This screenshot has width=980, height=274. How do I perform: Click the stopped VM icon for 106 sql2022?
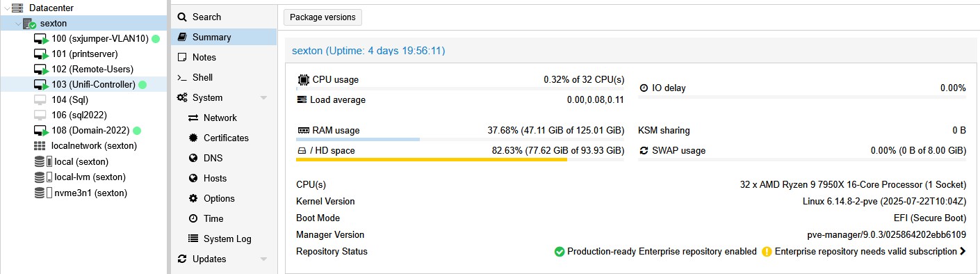[40, 115]
